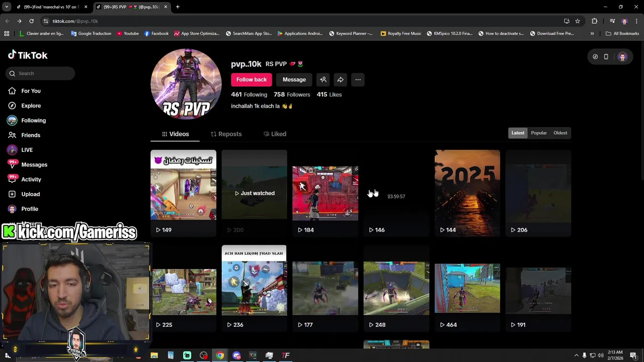
Task: Open the video with 248 views
Action: pyautogui.click(x=396, y=288)
